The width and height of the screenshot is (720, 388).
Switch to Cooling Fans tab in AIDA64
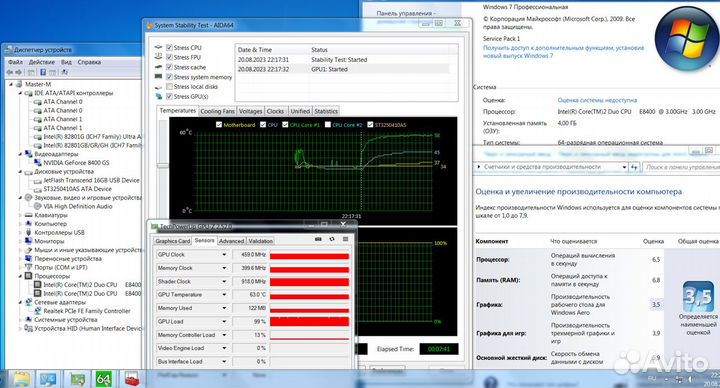(218, 111)
